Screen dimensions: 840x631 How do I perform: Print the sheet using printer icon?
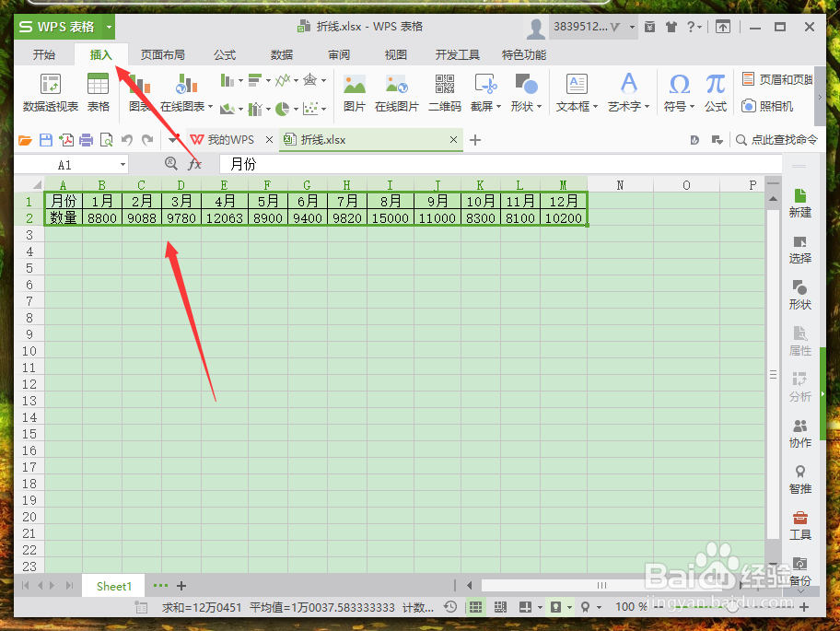click(x=86, y=140)
